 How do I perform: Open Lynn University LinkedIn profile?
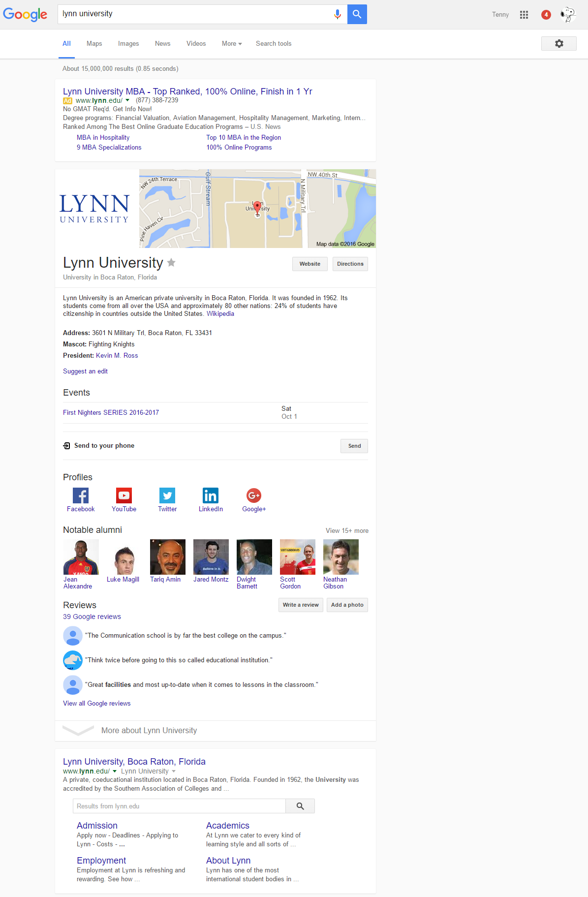coord(211,495)
